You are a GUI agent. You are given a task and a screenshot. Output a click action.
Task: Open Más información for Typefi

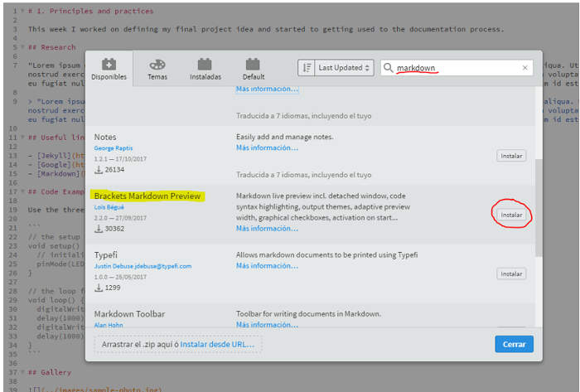point(267,266)
